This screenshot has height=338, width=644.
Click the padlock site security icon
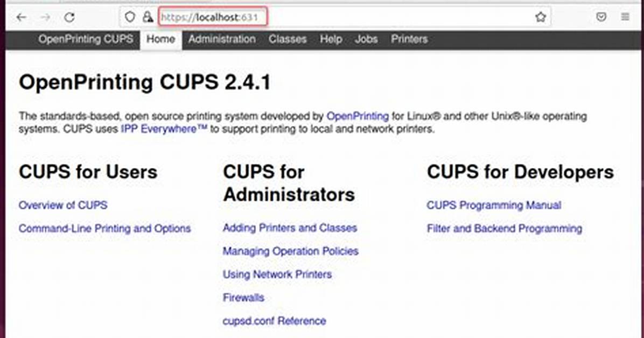[148, 17]
